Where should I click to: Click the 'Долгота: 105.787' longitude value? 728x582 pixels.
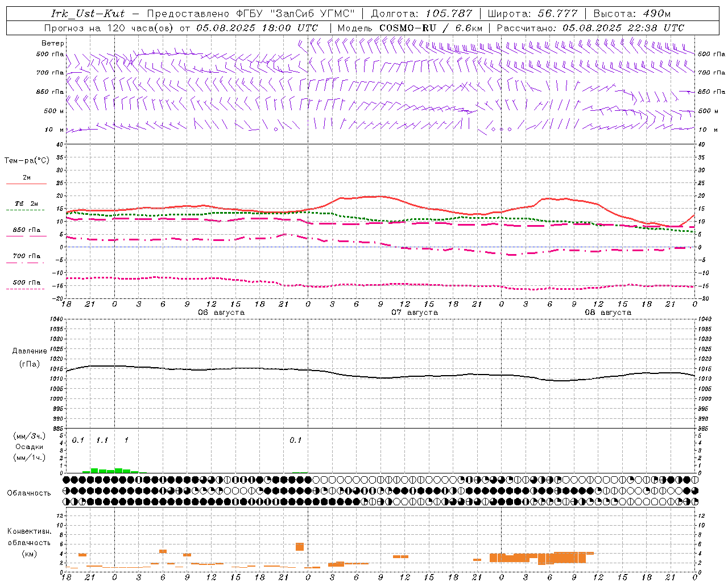421,14
